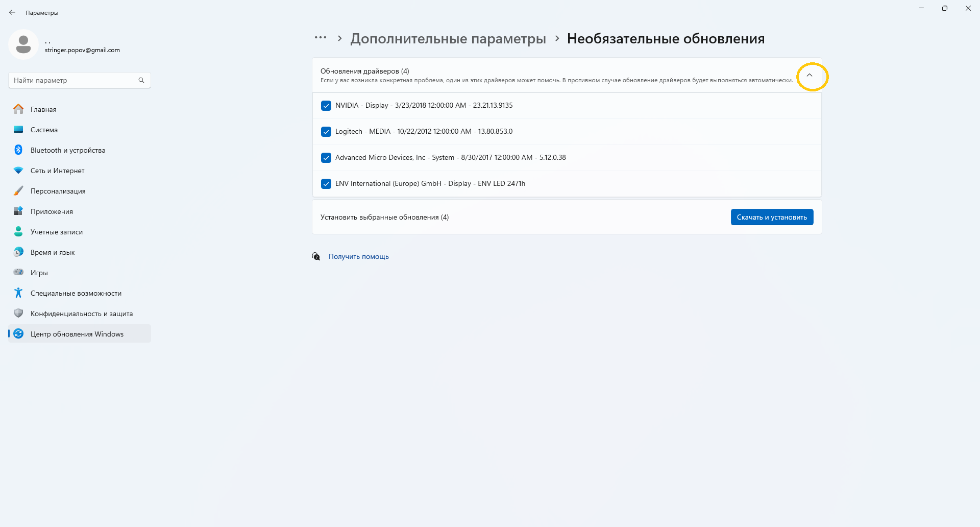Open the Персонализация section
The image size is (980, 527).
tap(58, 191)
